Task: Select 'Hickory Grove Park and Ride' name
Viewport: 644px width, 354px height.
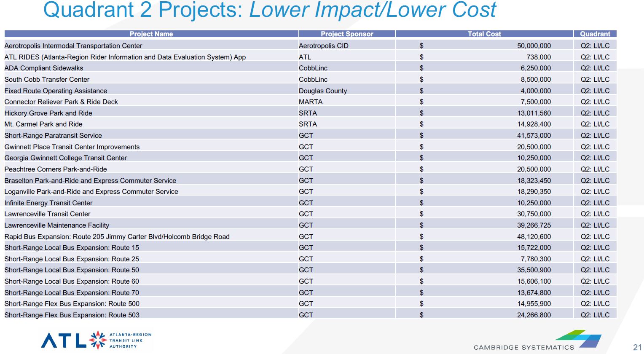Action: (x=48, y=113)
